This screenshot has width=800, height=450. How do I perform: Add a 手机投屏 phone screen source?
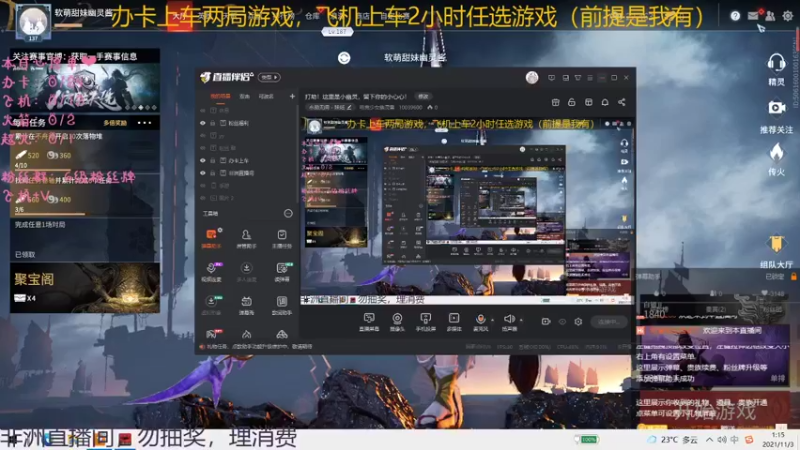[x=425, y=322]
